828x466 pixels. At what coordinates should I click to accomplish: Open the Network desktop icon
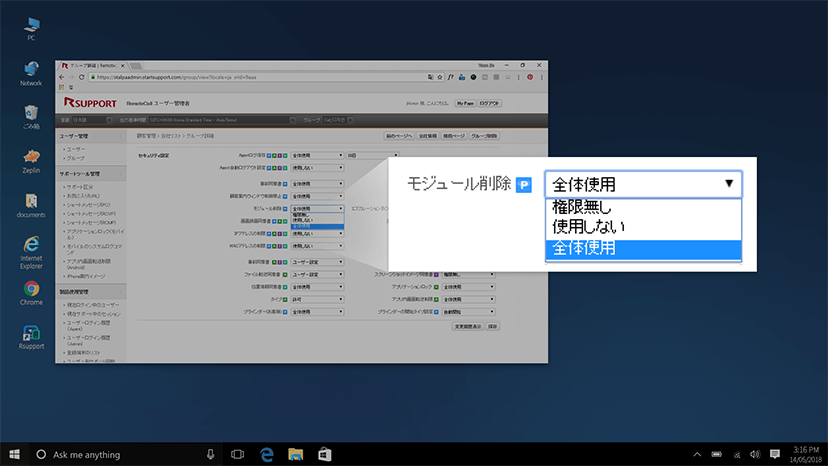tap(31, 73)
